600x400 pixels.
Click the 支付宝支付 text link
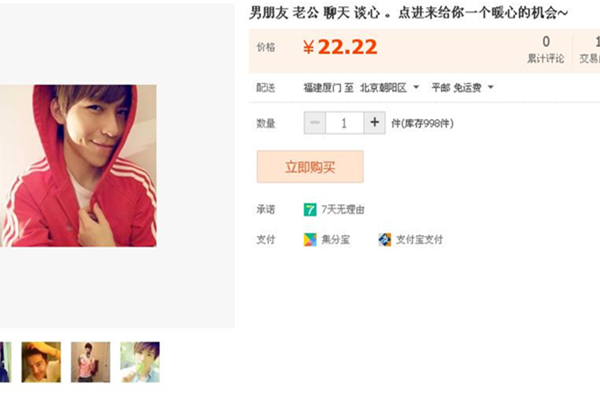pyautogui.click(x=419, y=240)
